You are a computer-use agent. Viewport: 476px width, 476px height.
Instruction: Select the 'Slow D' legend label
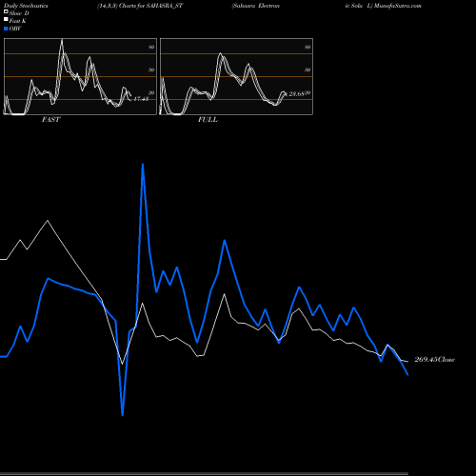19,13
